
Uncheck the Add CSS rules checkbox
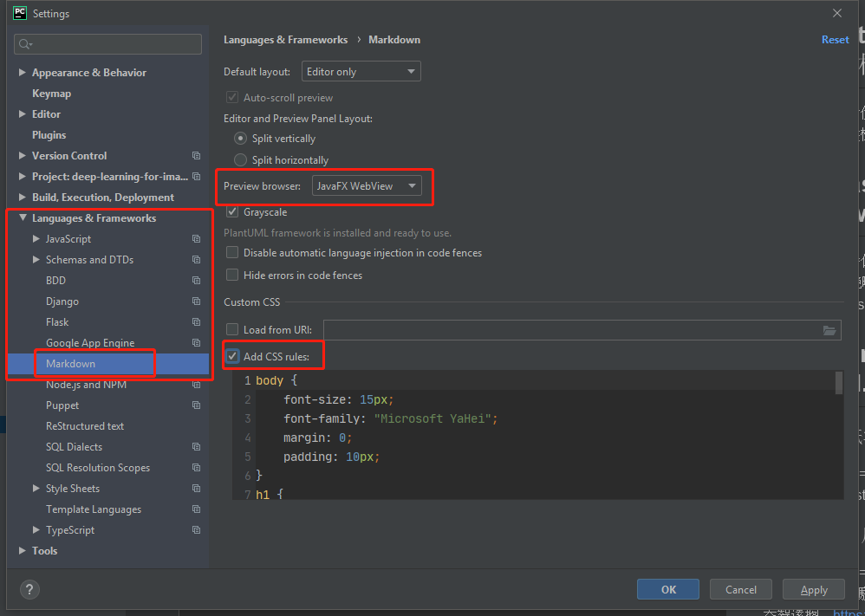[x=232, y=357]
